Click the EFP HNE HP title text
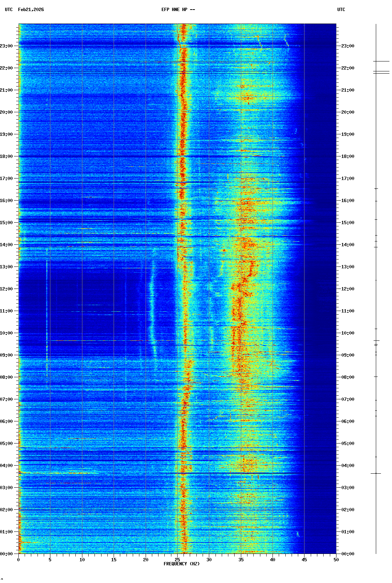392x583 pixels. coord(178,10)
